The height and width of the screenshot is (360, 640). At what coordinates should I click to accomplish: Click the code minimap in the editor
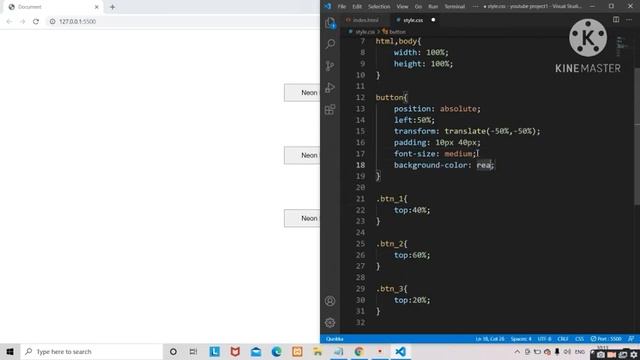tap(623, 46)
